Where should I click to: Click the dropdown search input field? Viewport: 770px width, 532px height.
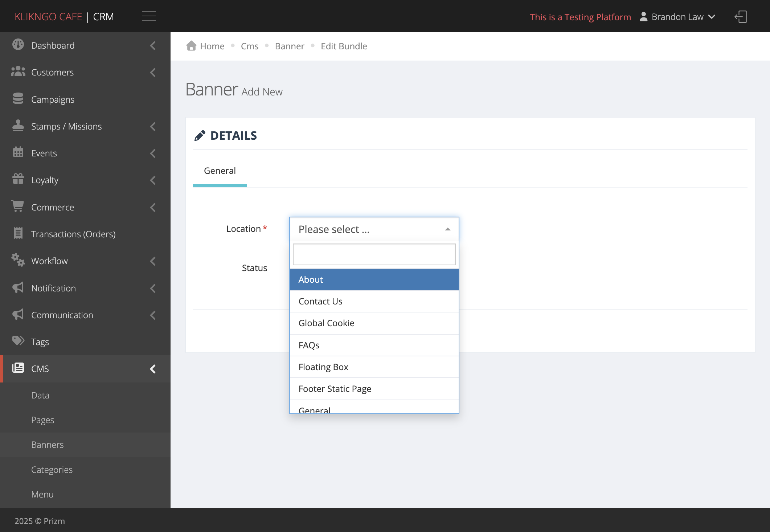click(x=374, y=254)
